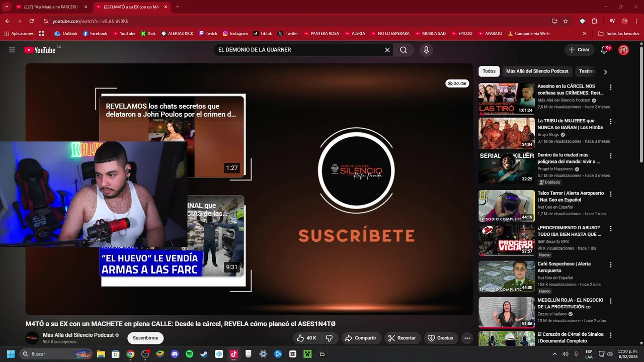Open the browser extensions puzzle icon

[x=594, y=21]
